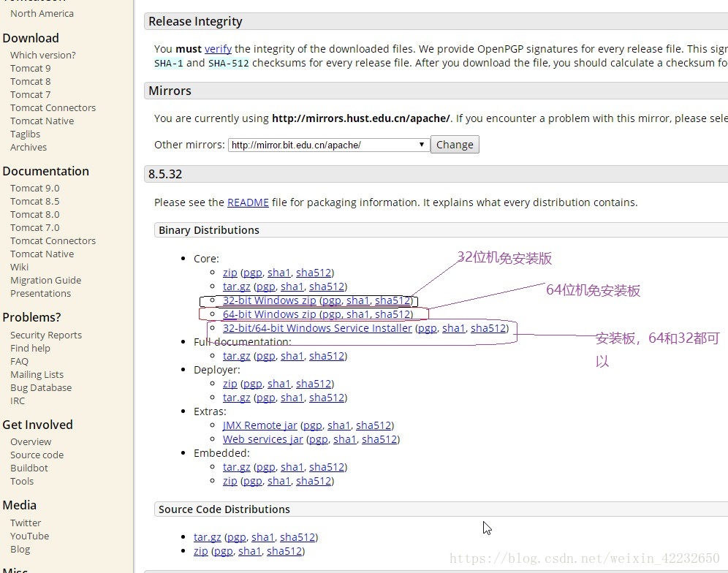Open pgp signature for Windows Service Installer
Viewport: 728px width, 573px height.
click(428, 328)
